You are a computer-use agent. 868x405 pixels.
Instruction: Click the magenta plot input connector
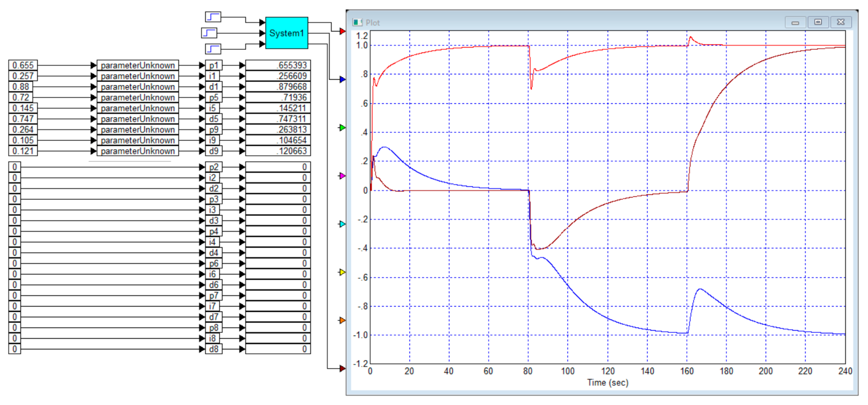342,176
